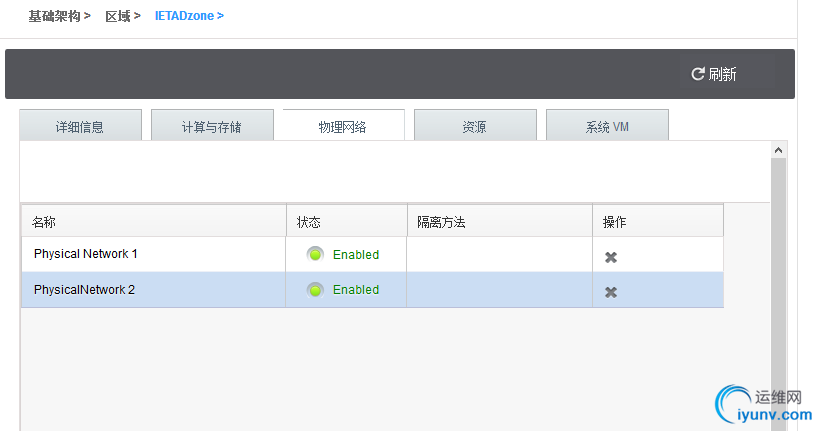Viewport: 818px width, 431px height.
Task: Select the 物理网络 tab
Action: click(x=343, y=127)
